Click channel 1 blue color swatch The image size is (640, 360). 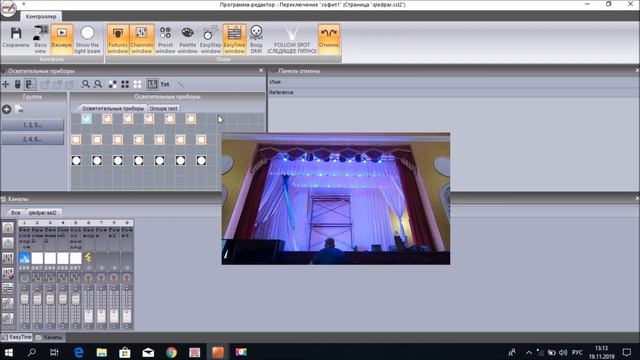(x=24, y=258)
